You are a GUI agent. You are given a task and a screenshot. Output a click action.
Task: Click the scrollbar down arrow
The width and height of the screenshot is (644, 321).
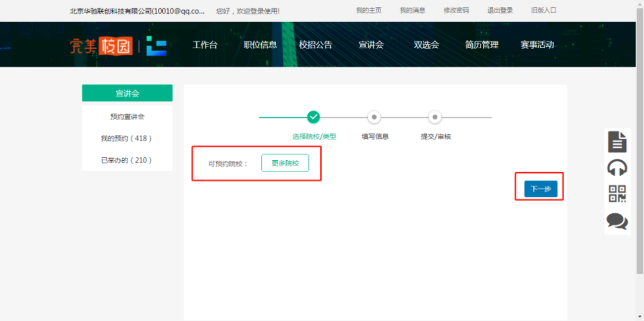pos(640,317)
